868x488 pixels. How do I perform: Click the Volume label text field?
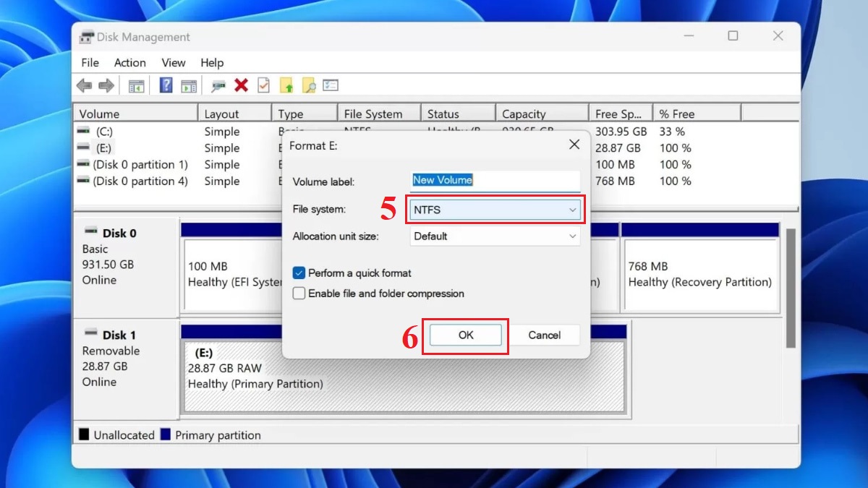(x=495, y=181)
